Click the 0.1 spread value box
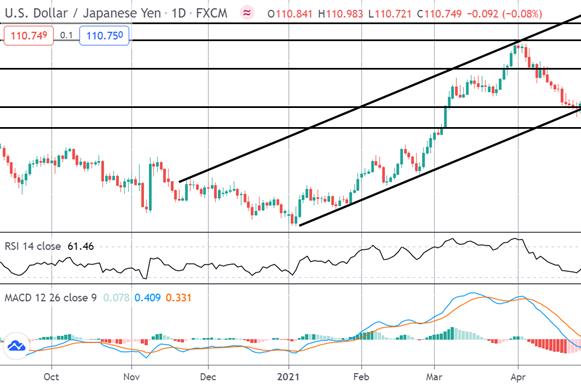 click(66, 36)
